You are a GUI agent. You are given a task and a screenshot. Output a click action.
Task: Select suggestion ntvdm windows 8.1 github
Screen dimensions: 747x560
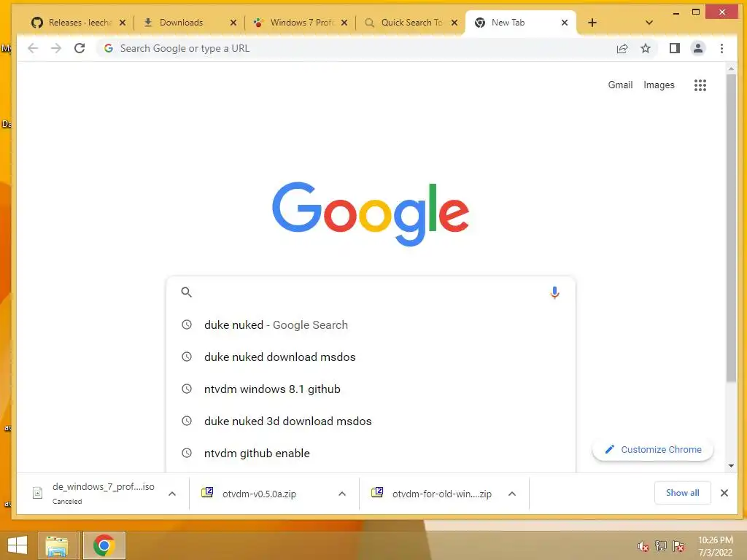click(371, 389)
